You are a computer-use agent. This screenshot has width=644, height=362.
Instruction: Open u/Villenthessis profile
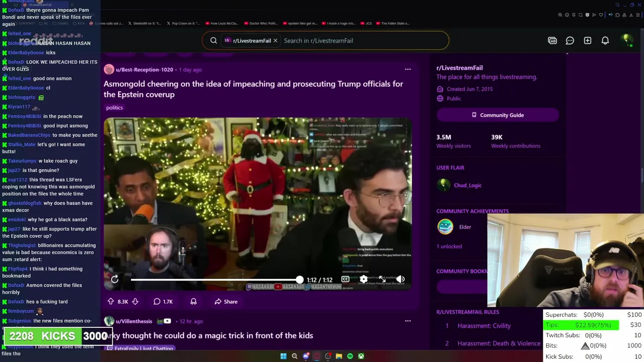pos(134,321)
